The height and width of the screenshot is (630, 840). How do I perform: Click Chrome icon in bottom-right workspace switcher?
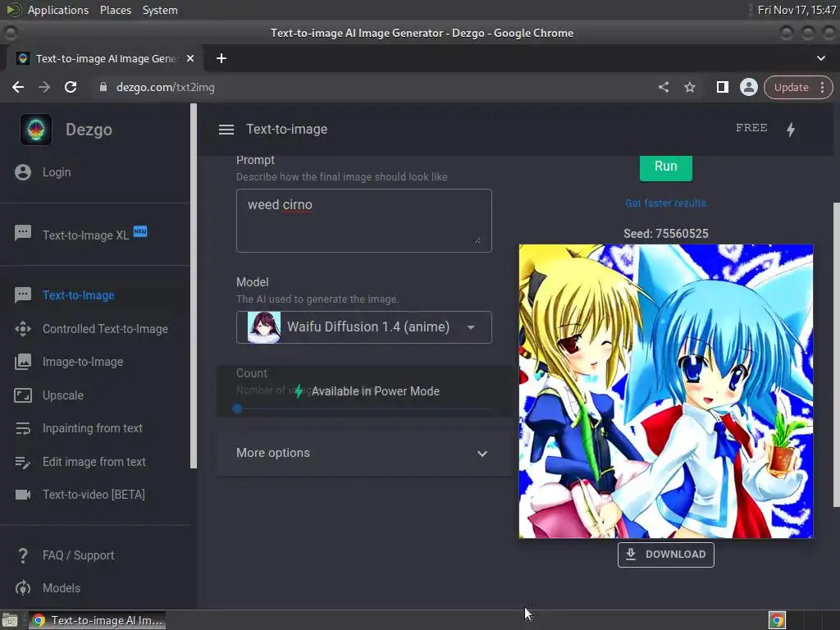777,620
